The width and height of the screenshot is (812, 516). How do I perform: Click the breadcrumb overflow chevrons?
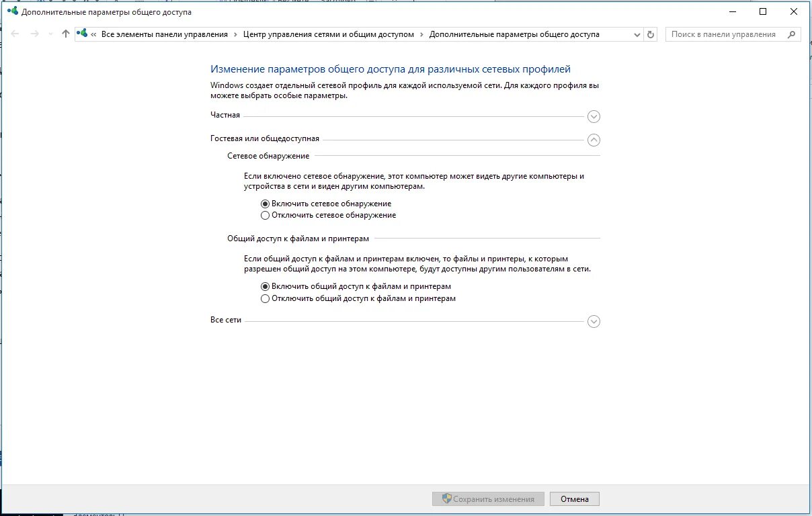click(x=94, y=34)
